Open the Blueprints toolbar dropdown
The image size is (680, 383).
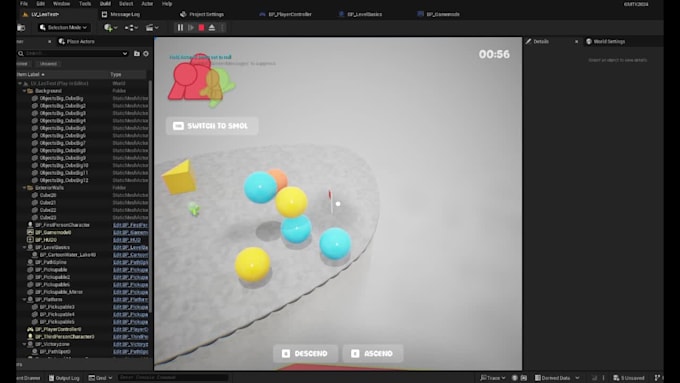[x=131, y=27]
